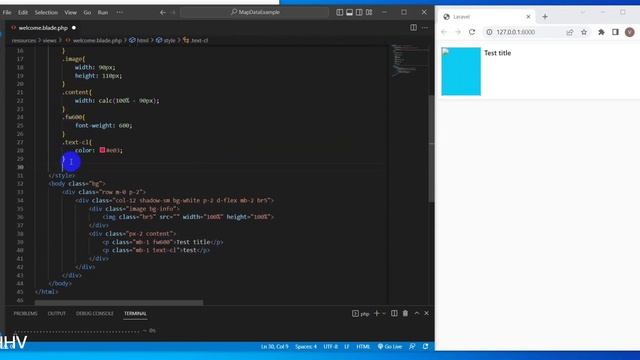Click the MapDataExample command center search box
Viewport: 640px width, 360px height.
tap(255, 12)
